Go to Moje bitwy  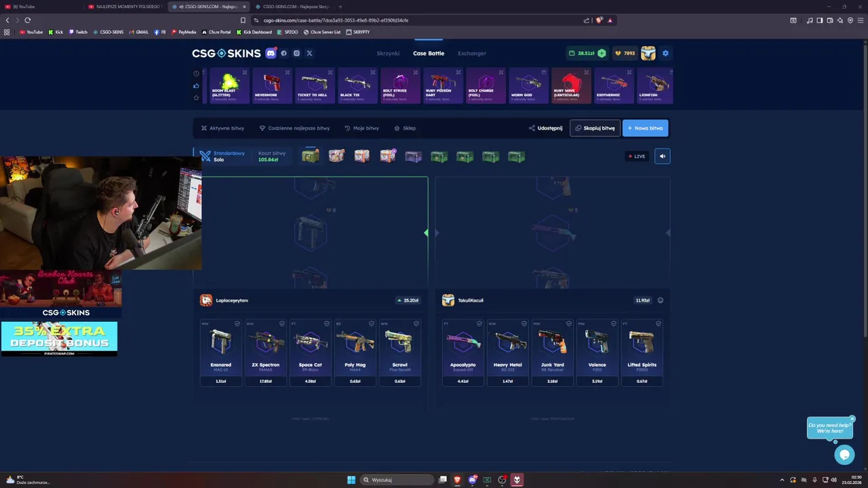pos(361,128)
